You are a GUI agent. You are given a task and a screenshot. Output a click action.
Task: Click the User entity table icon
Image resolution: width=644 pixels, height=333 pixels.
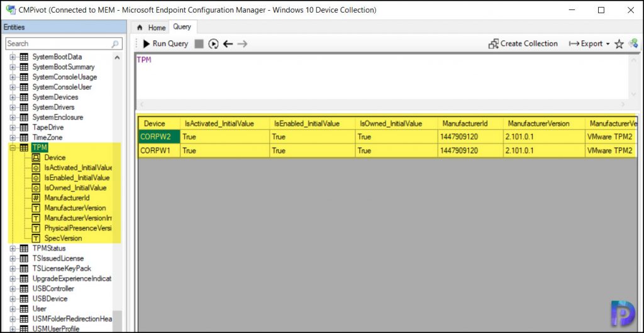point(25,308)
